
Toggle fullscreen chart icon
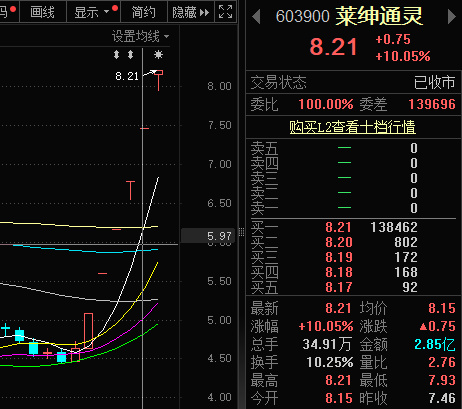point(225,12)
